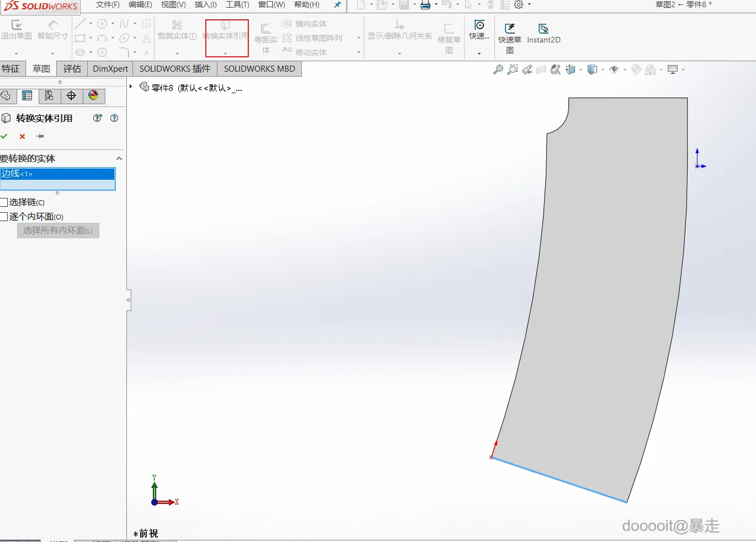The image size is (756, 542).
Task: Click the 镜向实体 mirror entities tool
Action: pyautogui.click(x=304, y=24)
